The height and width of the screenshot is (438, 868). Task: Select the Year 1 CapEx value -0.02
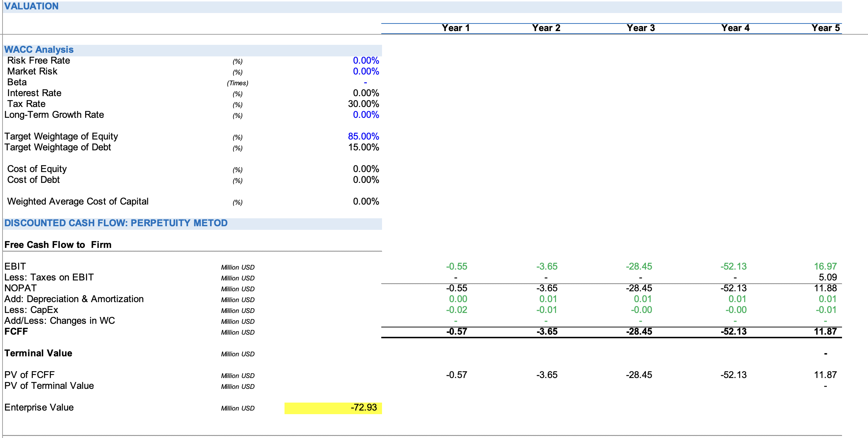pos(456,310)
